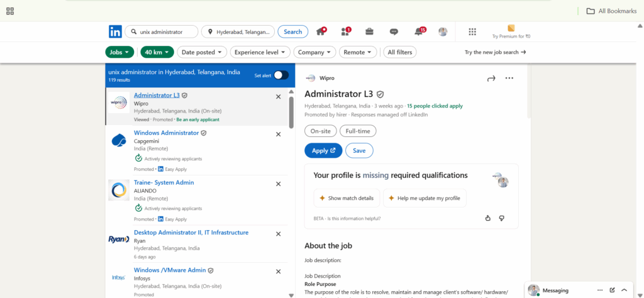Open the Remote filter dropdown

point(358,52)
